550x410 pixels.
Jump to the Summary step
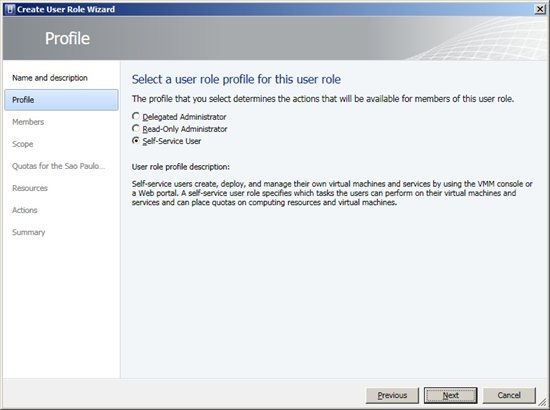(x=28, y=233)
